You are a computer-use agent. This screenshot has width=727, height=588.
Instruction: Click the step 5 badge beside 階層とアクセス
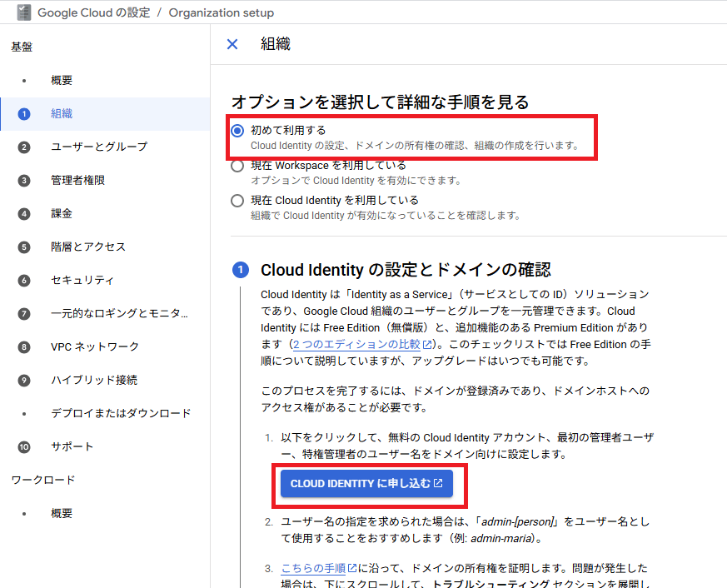[x=24, y=247]
